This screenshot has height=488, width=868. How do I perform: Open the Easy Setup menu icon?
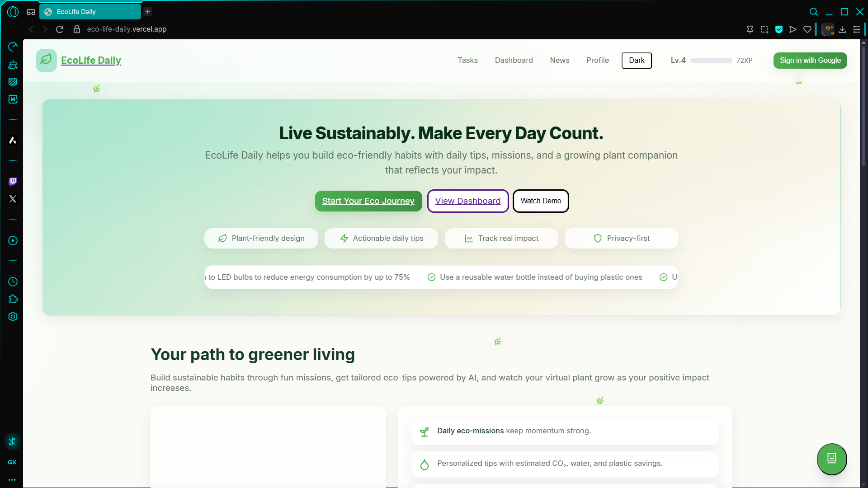[856, 29]
